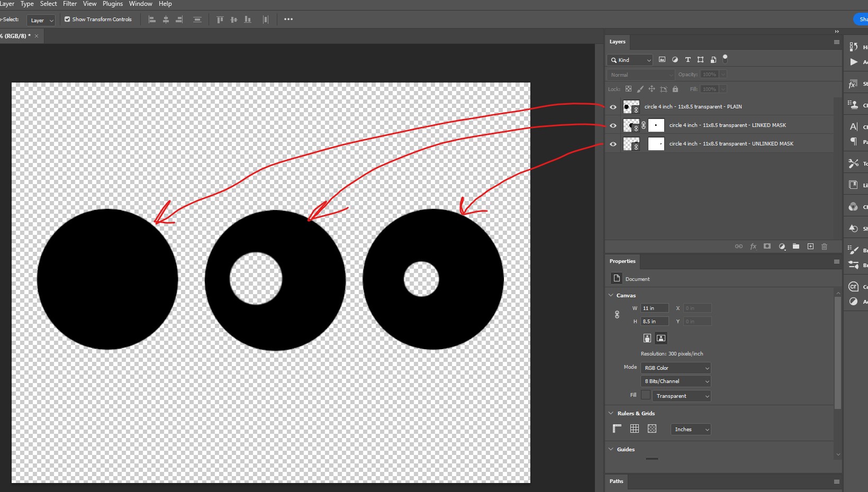This screenshot has width=868, height=492.
Task: Click the link layers chain icon
Action: point(739,247)
